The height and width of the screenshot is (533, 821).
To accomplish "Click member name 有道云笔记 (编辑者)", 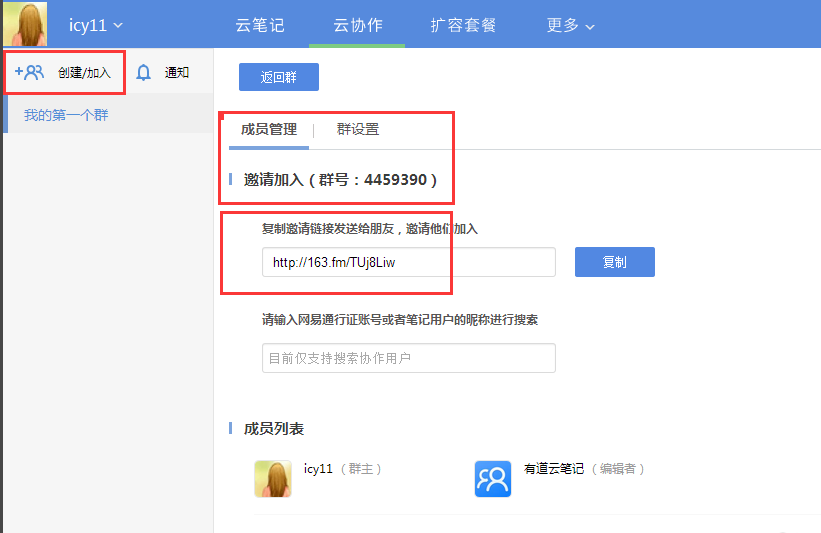I will pos(584,469).
